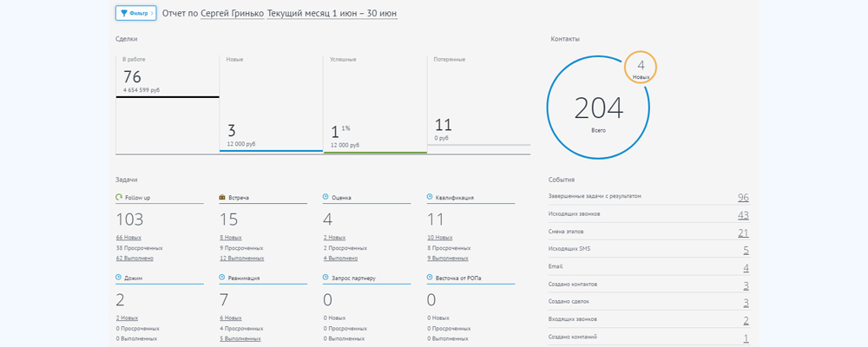The image size is (868, 347).
Task: Click the clock icon beside Реанимация
Action: click(x=222, y=278)
